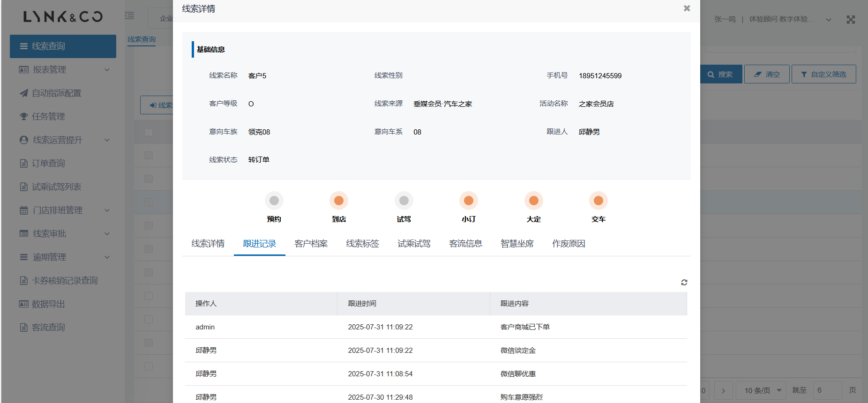The width and height of the screenshot is (868, 403).
Task: Switch to 跟进记录 tab
Action: pyautogui.click(x=260, y=244)
